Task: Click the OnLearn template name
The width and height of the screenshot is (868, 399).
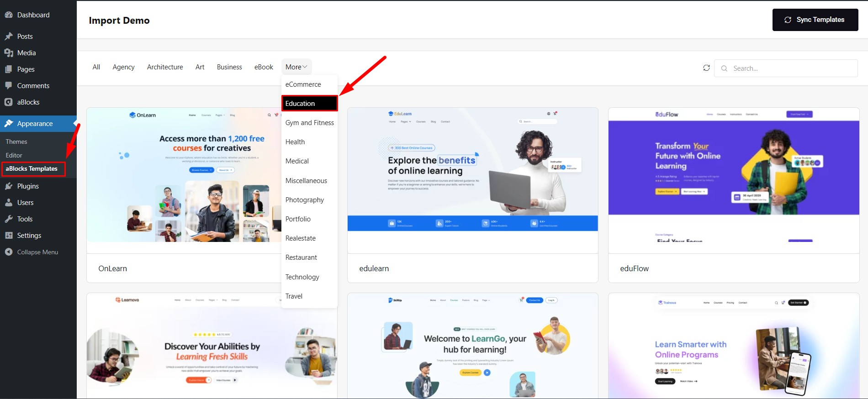Action: [112, 268]
